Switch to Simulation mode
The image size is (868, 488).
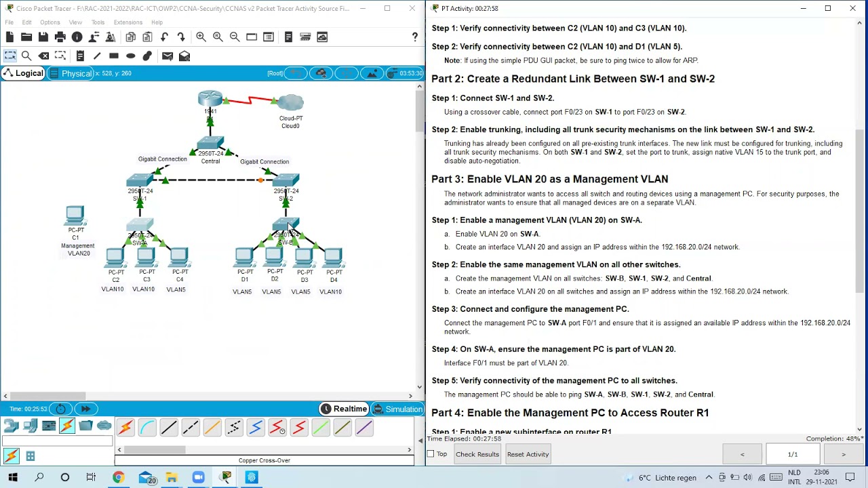(x=398, y=409)
